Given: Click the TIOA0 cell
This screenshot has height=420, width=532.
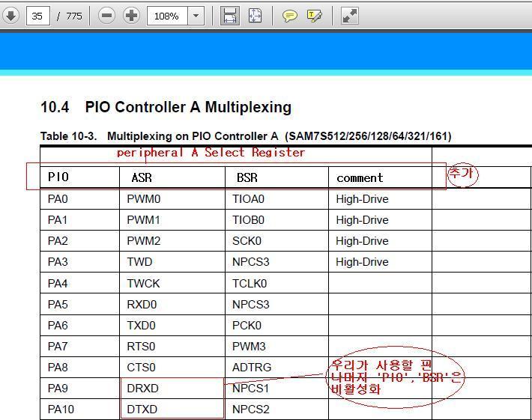Looking at the screenshot, I should [x=276, y=199].
